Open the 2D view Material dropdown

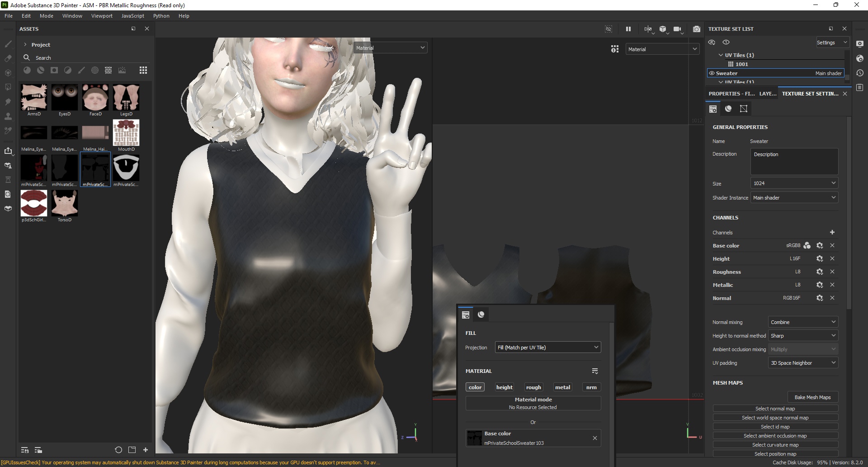(x=662, y=49)
